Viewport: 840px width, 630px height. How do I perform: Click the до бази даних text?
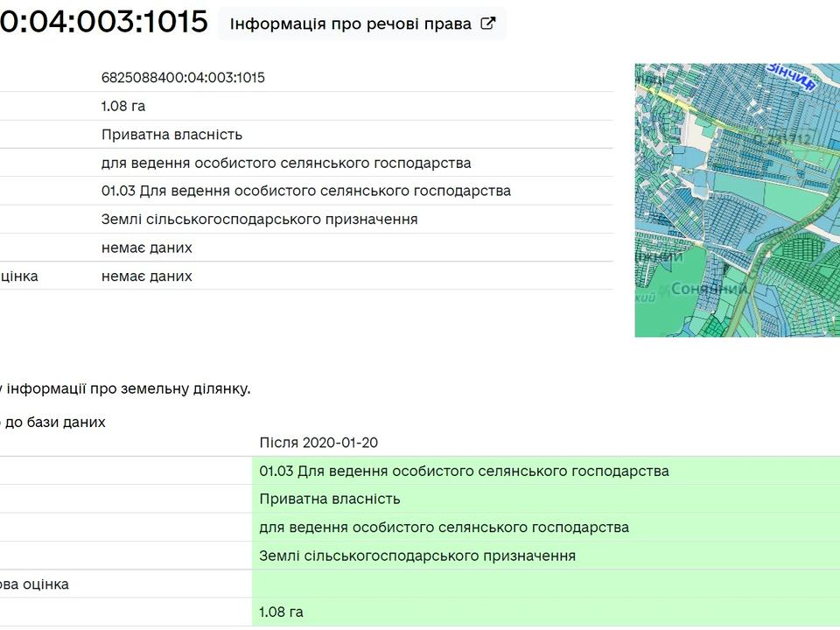pyautogui.click(x=54, y=422)
